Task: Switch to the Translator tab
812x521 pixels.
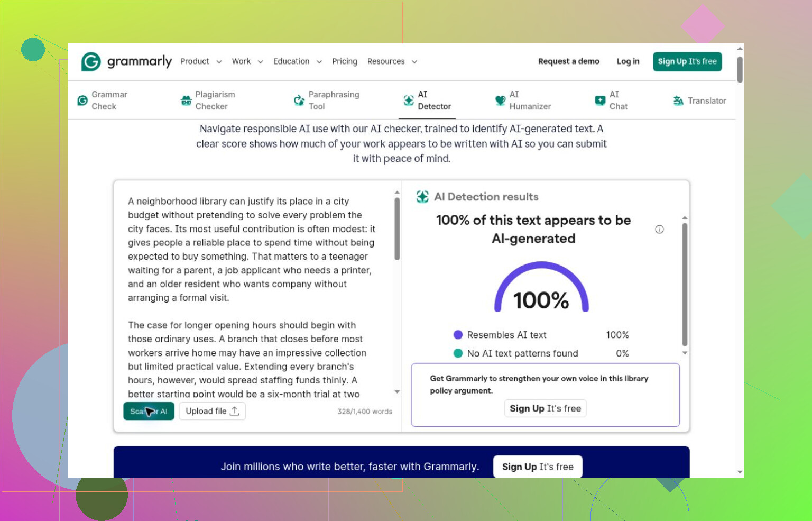Action: pos(699,100)
